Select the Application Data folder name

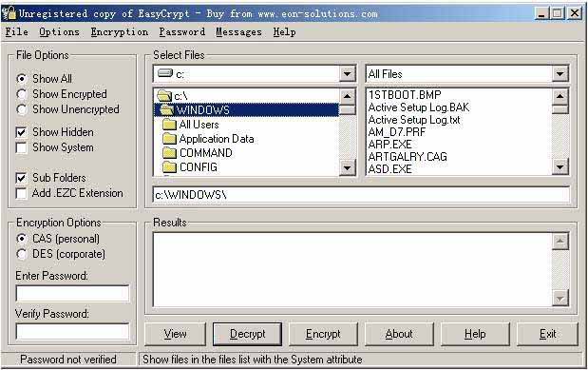[x=217, y=139]
